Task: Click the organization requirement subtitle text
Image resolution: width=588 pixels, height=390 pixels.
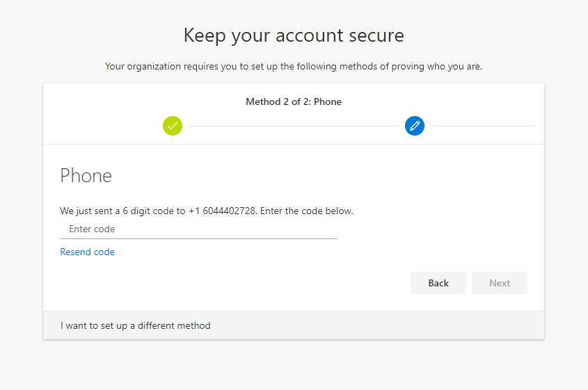Action: tap(294, 66)
